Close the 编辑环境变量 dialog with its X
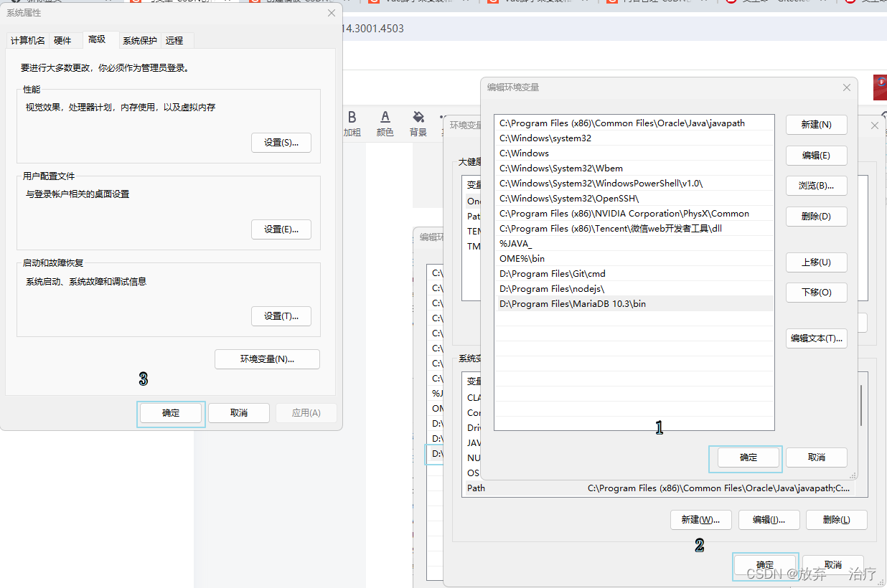Image resolution: width=887 pixels, height=588 pixels. (847, 87)
